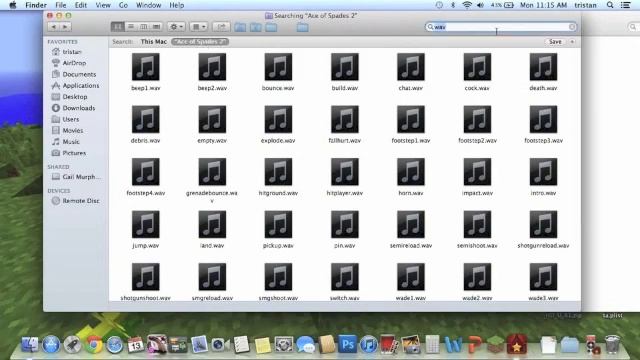Select bounce.wav file
This screenshot has height=360, width=640.
[x=278, y=67]
